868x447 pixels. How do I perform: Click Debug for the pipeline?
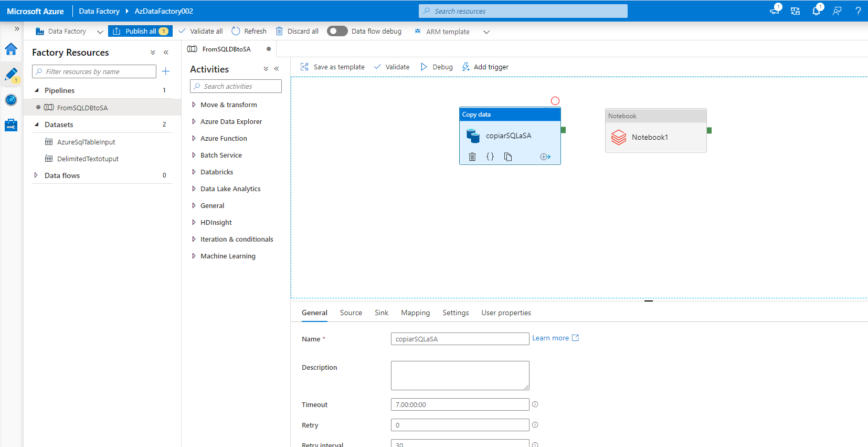(x=437, y=67)
